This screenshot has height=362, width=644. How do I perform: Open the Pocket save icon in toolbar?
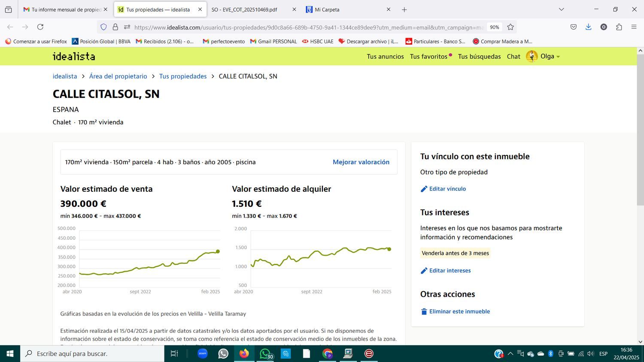573,27
